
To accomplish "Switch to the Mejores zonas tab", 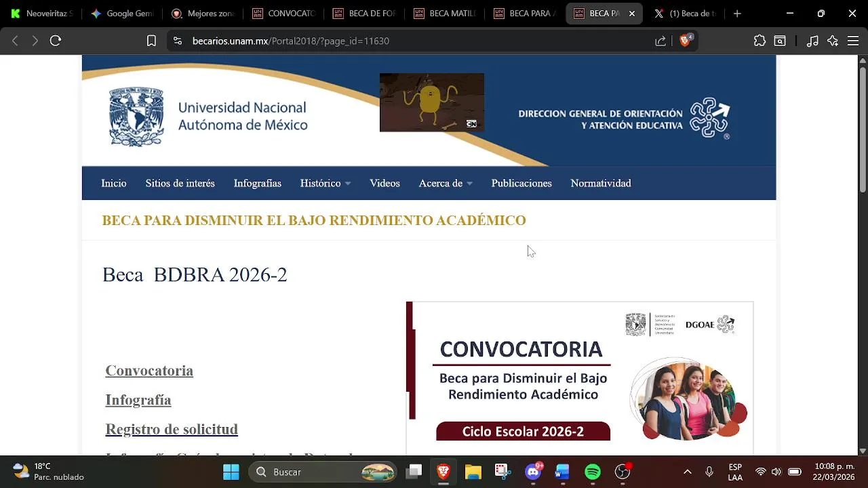I will tap(203, 14).
